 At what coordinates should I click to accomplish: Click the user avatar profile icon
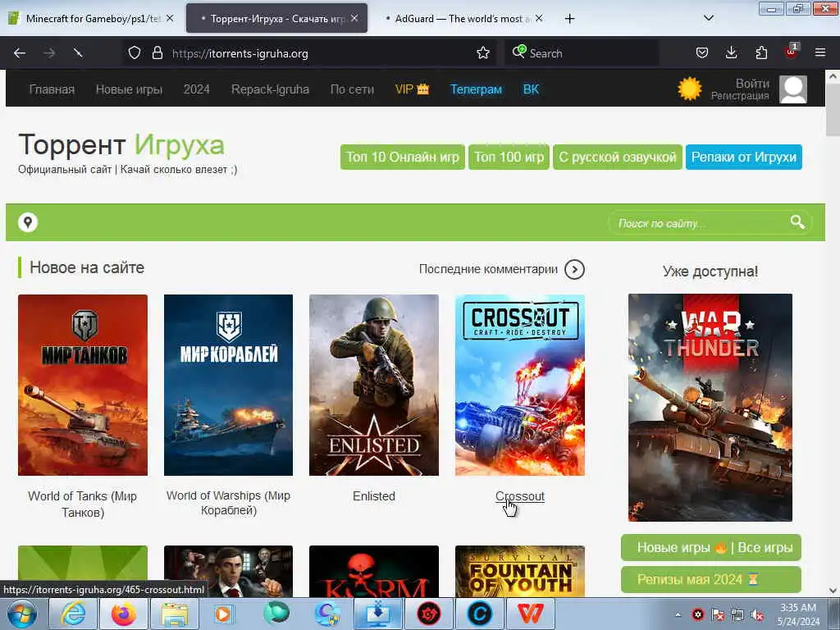pos(793,89)
